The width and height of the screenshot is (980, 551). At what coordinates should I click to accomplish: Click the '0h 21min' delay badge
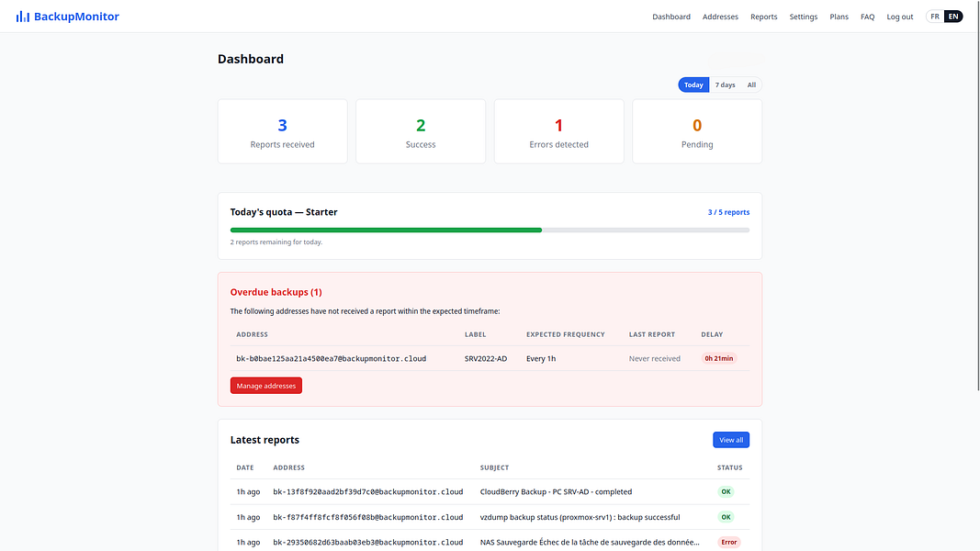pos(719,358)
